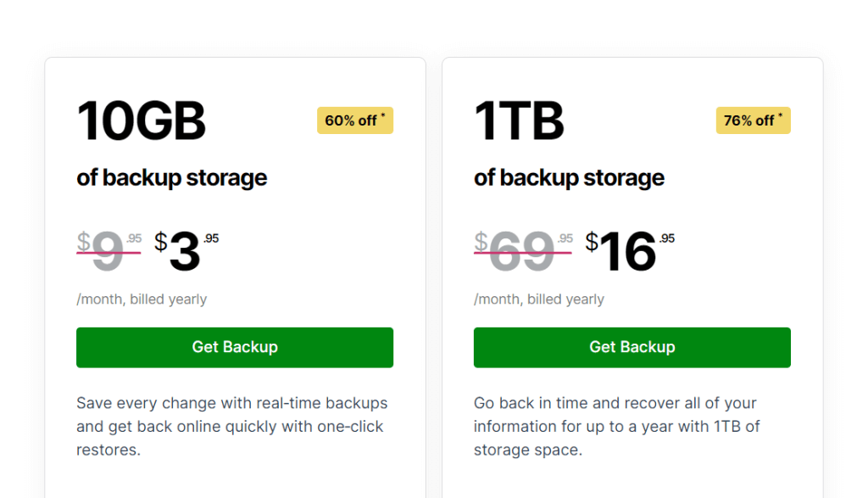Click asterisk on the 76% off badge
868x498 pixels.
pos(781,115)
